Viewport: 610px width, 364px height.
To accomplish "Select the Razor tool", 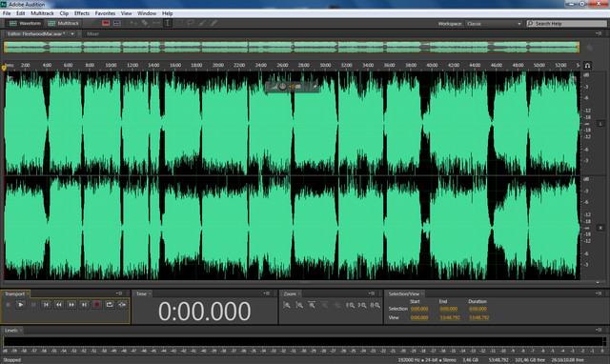I will point(145,23).
